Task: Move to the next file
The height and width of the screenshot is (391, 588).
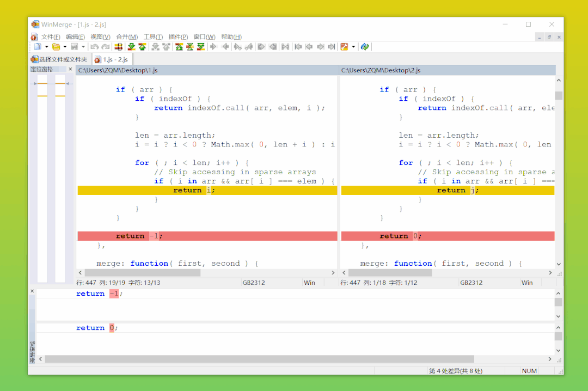Action: point(321,46)
